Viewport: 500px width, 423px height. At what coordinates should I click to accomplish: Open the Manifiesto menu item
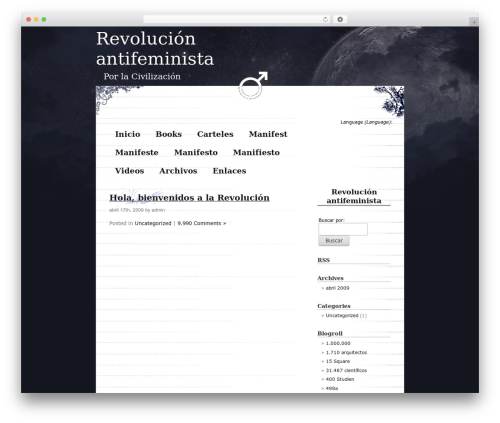(x=256, y=152)
